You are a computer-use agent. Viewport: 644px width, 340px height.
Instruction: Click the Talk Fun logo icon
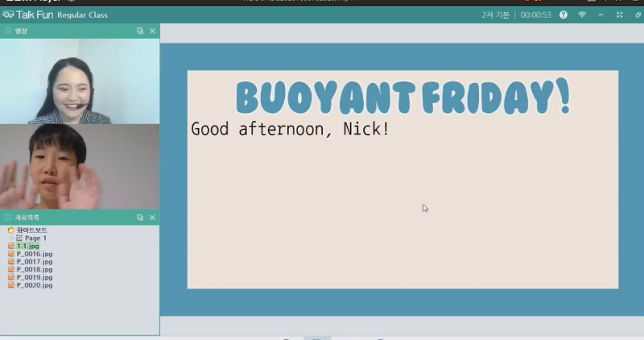pos(8,15)
